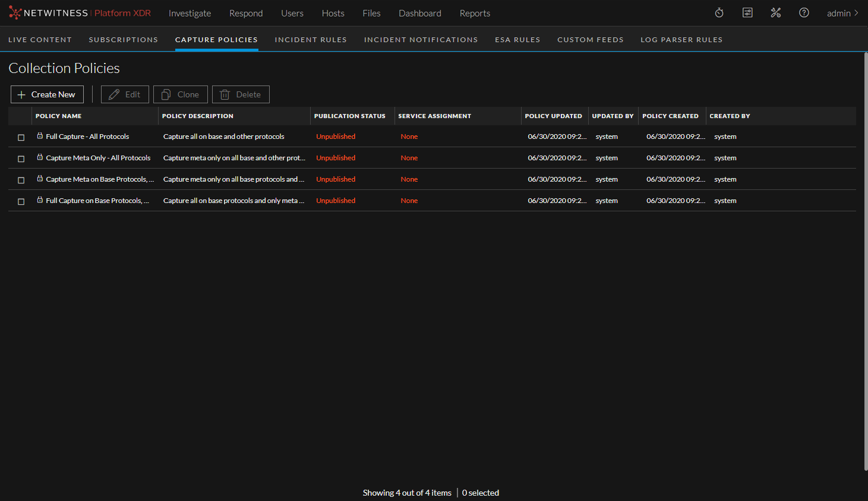
Task: Click the lock icon beside Full Capture - All Protocols
Action: (39, 136)
